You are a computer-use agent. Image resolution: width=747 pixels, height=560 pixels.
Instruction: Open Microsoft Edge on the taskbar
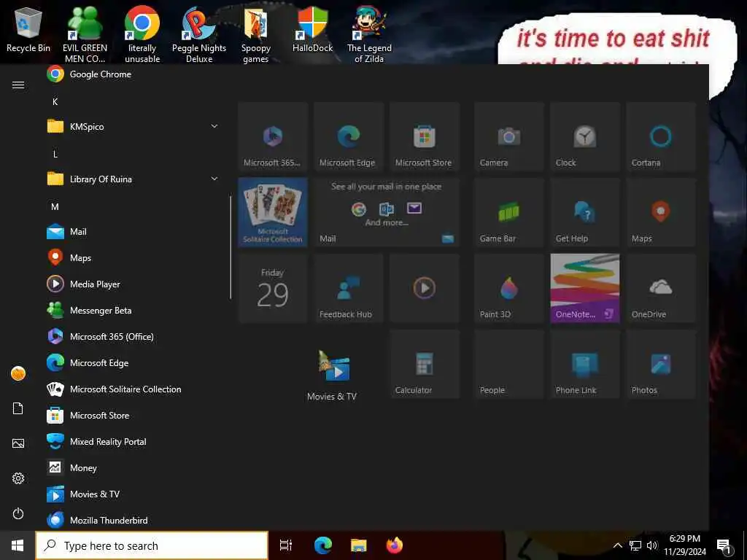point(322,545)
